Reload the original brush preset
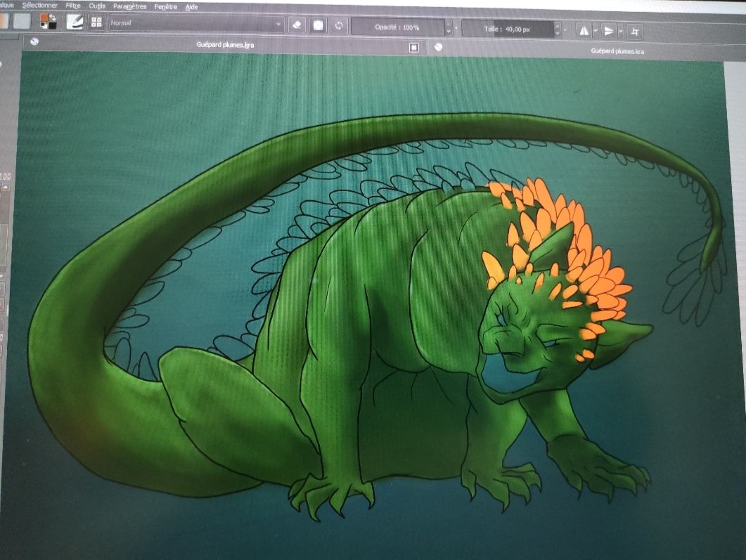The image size is (746, 560). 339,26
